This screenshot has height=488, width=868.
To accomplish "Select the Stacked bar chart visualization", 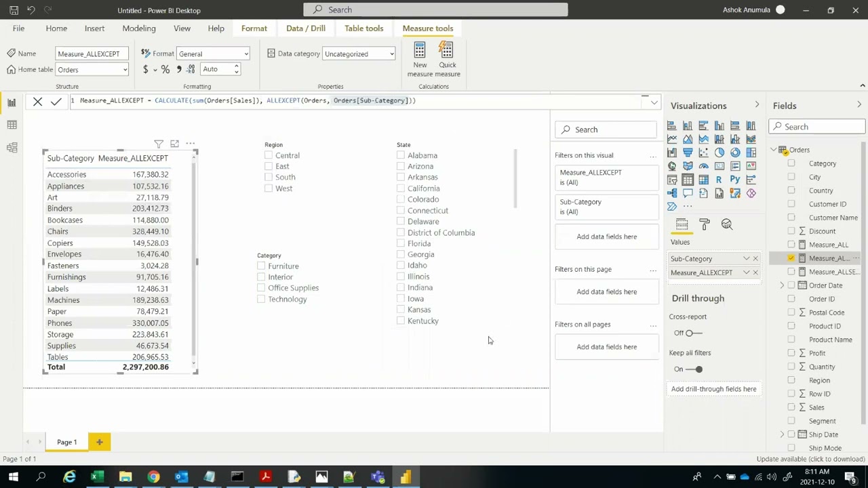I will coord(672,125).
